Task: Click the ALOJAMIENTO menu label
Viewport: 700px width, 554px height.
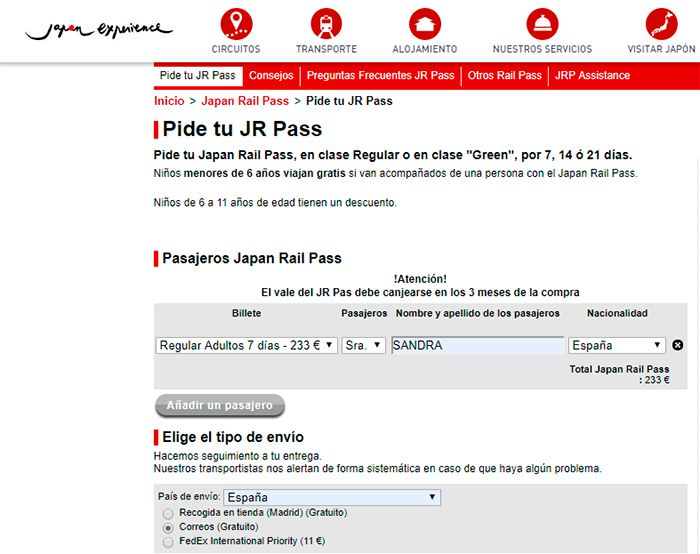Action: pyautogui.click(x=425, y=49)
